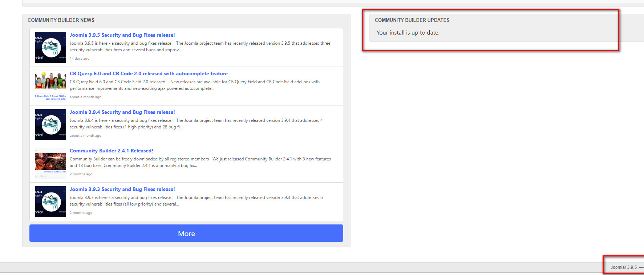The image size is (644, 275).
Task: Click the COMMUNITY BUILDER NEWS heading
Action: tap(61, 20)
